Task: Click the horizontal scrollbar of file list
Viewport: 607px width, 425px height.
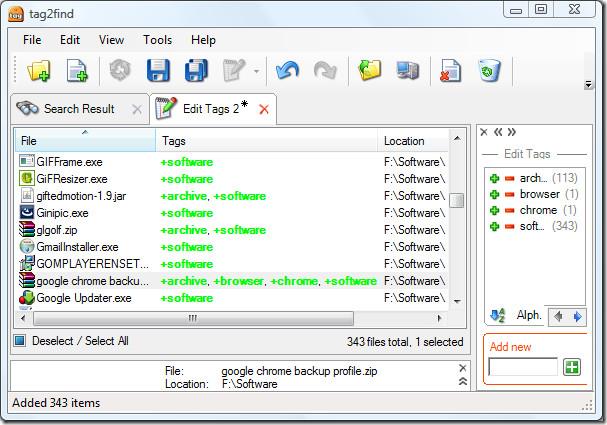Action: pos(190,319)
